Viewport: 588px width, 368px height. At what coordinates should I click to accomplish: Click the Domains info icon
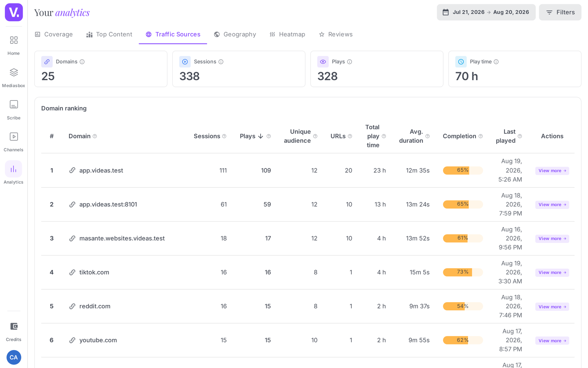pos(82,62)
